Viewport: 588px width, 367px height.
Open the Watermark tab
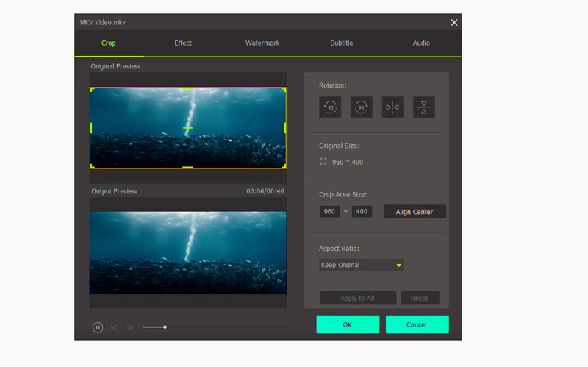click(x=262, y=43)
